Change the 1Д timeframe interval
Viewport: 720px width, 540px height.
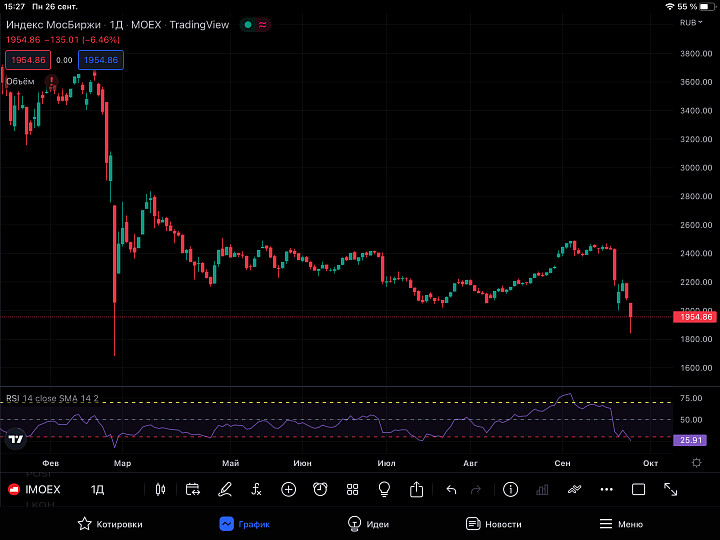[x=97, y=489]
